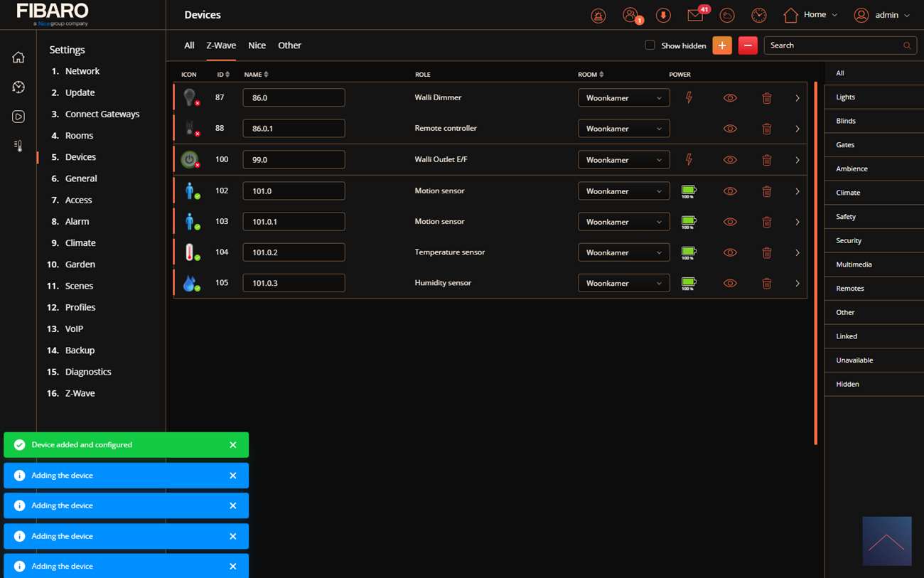This screenshot has height=578, width=924.
Task: Open room dropdown for Remote controller row
Action: 623,129
